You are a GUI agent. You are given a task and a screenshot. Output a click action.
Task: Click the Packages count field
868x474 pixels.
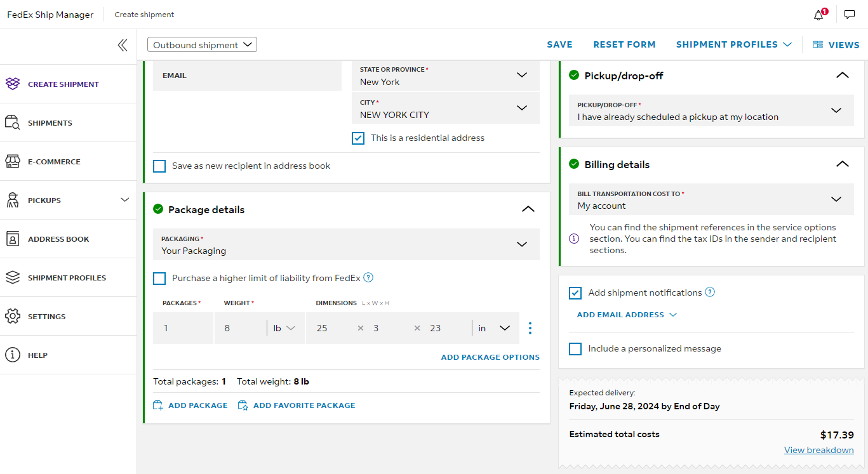183,328
